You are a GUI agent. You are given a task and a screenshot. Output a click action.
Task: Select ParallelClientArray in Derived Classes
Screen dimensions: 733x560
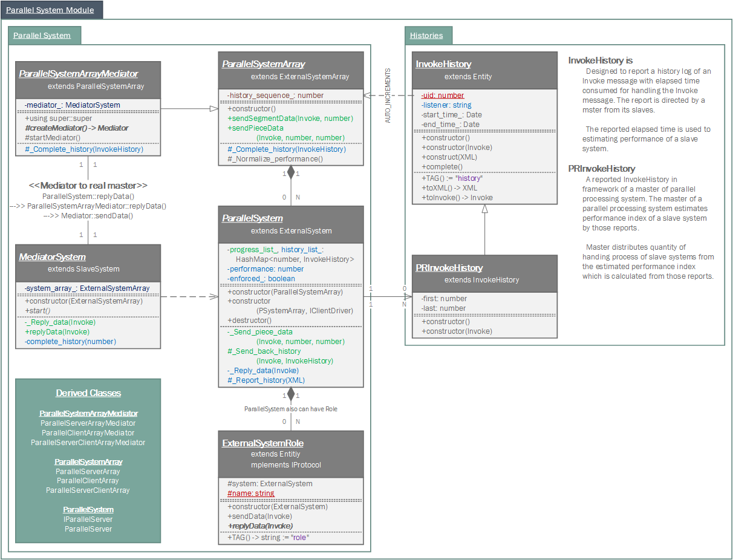pos(88,481)
